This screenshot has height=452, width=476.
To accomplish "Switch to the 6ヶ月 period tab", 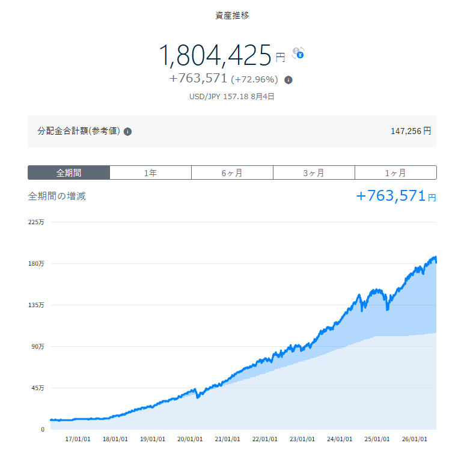I will (232, 173).
